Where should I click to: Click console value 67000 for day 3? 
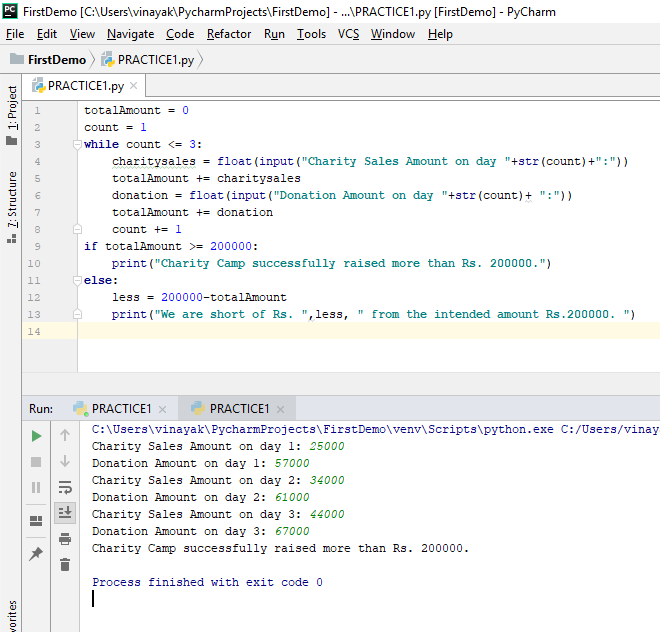pos(292,531)
